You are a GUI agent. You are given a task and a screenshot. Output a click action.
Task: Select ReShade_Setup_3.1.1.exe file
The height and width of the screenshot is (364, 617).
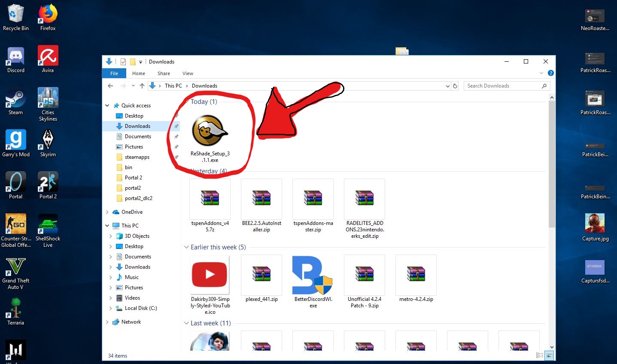pos(210,139)
